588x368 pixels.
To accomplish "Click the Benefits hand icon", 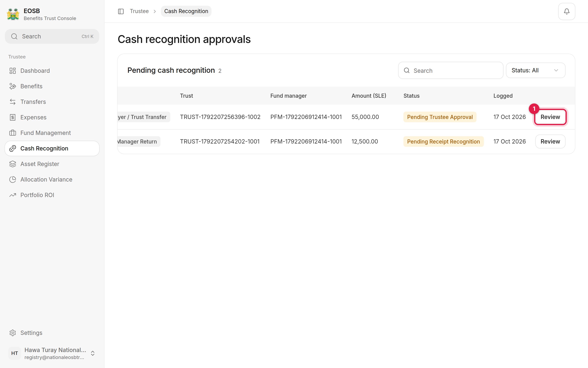I will click(x=13, y=86).
